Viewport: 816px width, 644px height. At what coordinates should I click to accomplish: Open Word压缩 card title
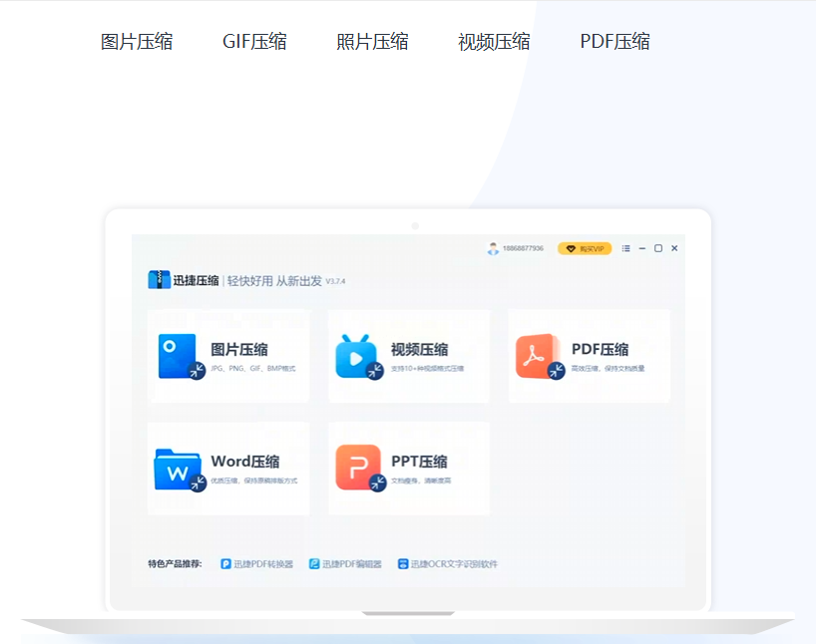point(245,462)
